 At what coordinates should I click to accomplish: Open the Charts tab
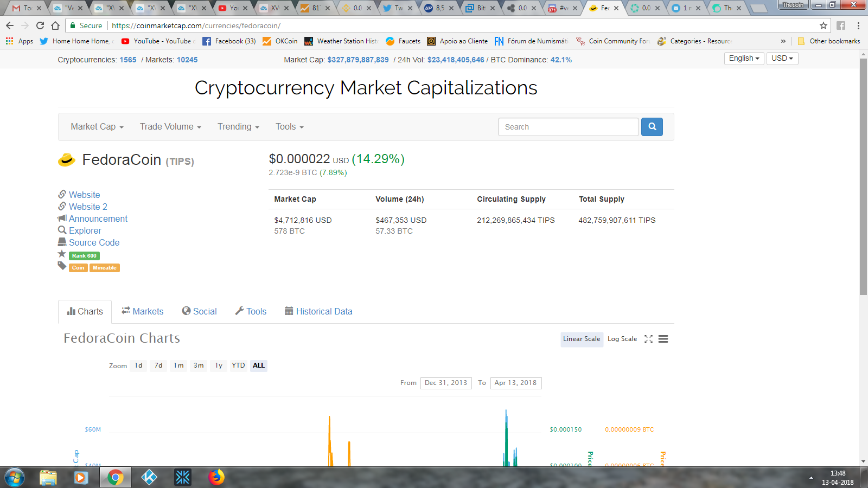85,311
